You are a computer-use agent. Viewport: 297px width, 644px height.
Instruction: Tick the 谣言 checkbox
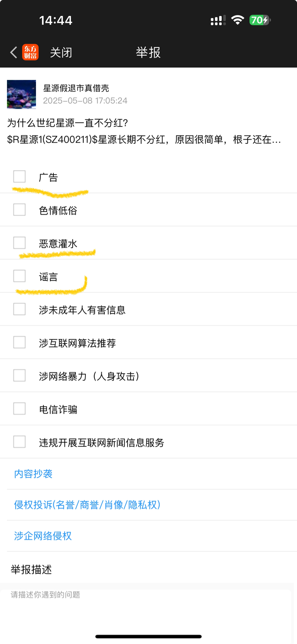[19, 276]
